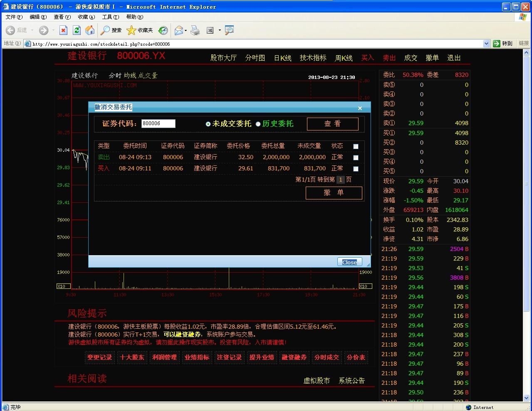Image resolution: width=532 pixels, height=411 pixels.
Task: Open 撤单 navigation link at top
Action: 432,58
